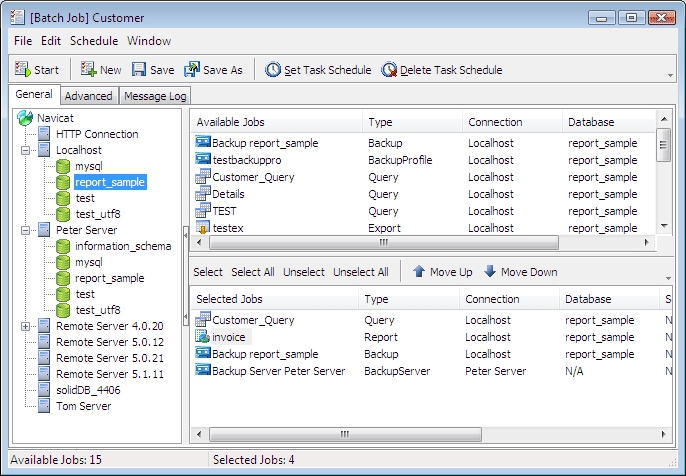Click database icon beside information_schema
The width and height of the screenshot is (686, 476).
[x=63, y=246]
